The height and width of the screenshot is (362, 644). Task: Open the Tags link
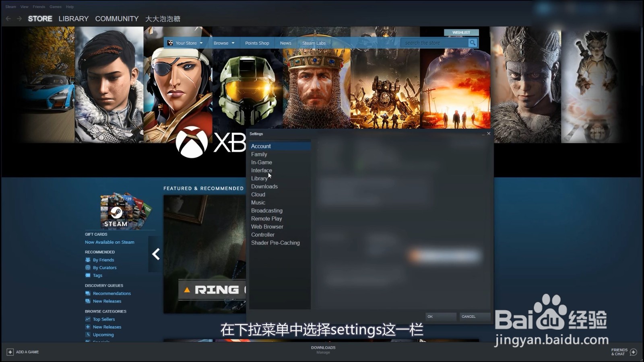coord(97,276)
